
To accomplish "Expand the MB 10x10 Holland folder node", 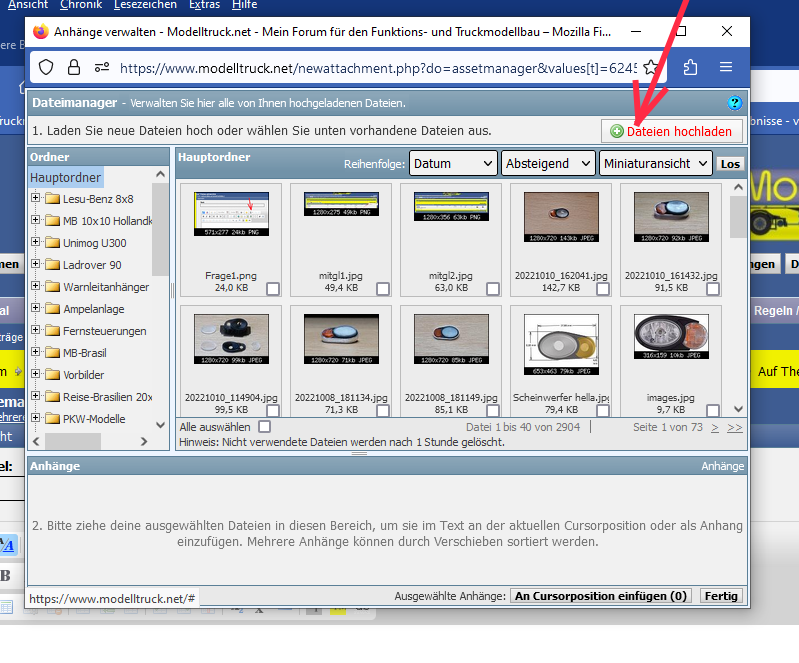I will (35, 219).
